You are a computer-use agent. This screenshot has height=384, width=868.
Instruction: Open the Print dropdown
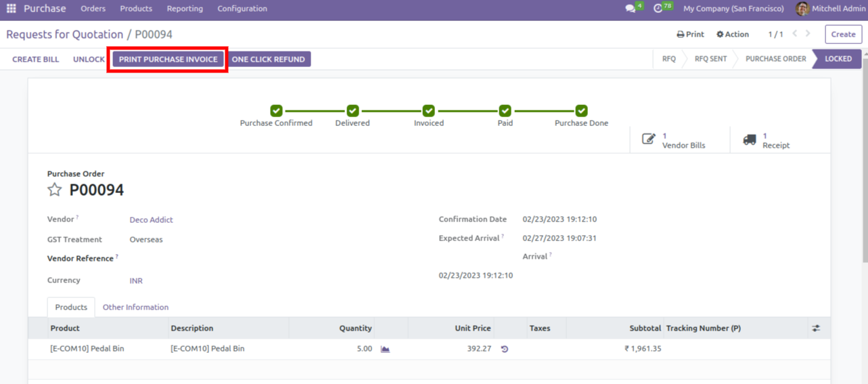point(690,35)
